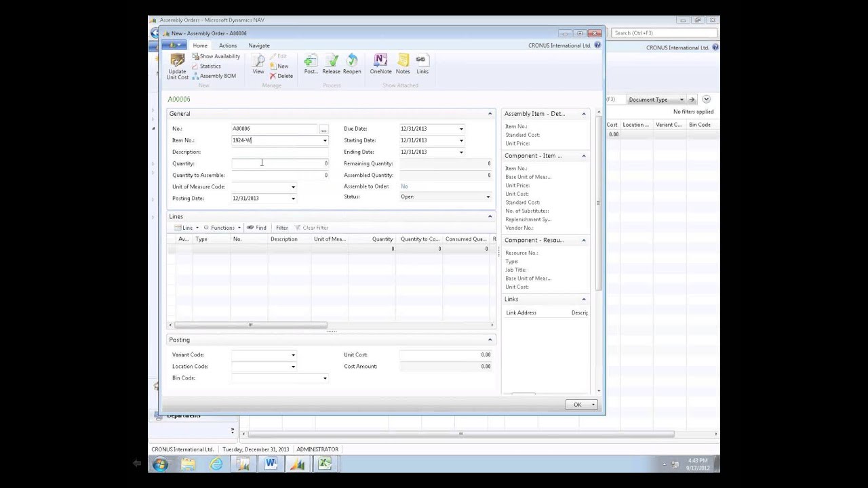868x488 pixels.
Task: Open Links from the ribbon
Action: click(422, 64)
